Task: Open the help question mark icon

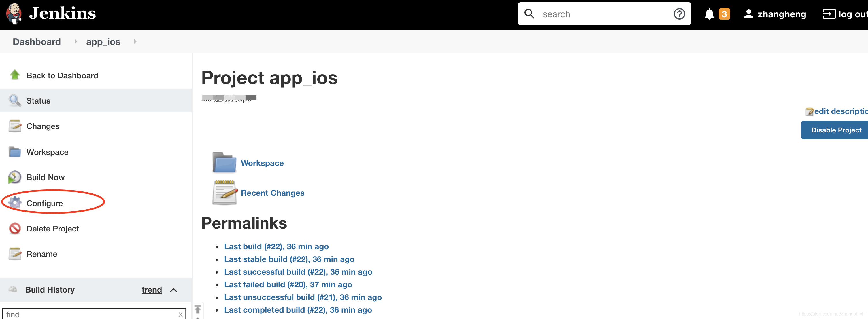Action: [679, 14]
